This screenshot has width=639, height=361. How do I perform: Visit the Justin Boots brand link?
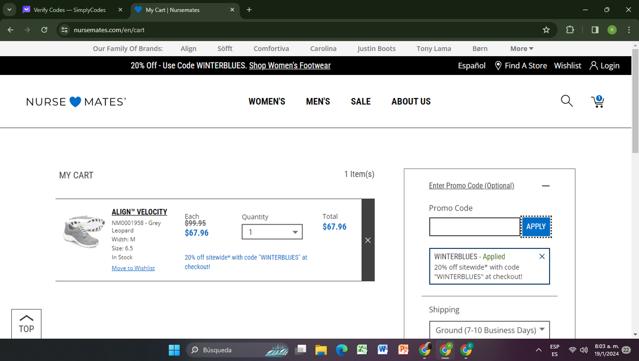(x=376, y=48)
